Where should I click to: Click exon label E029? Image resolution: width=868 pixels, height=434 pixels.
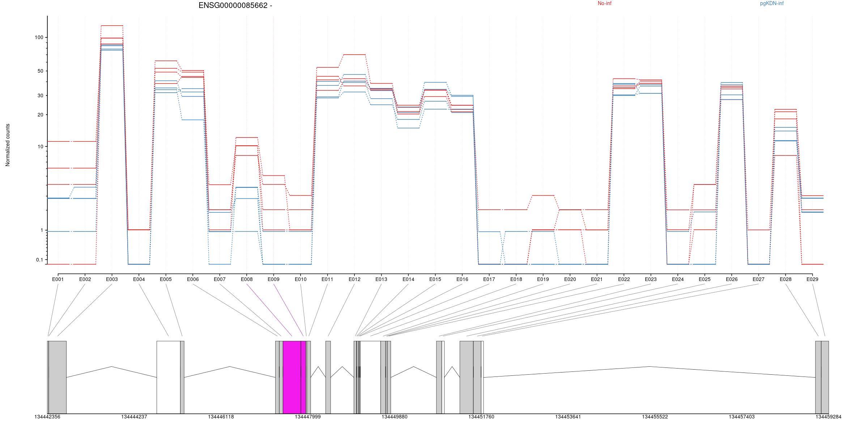[x=812, y=279]
